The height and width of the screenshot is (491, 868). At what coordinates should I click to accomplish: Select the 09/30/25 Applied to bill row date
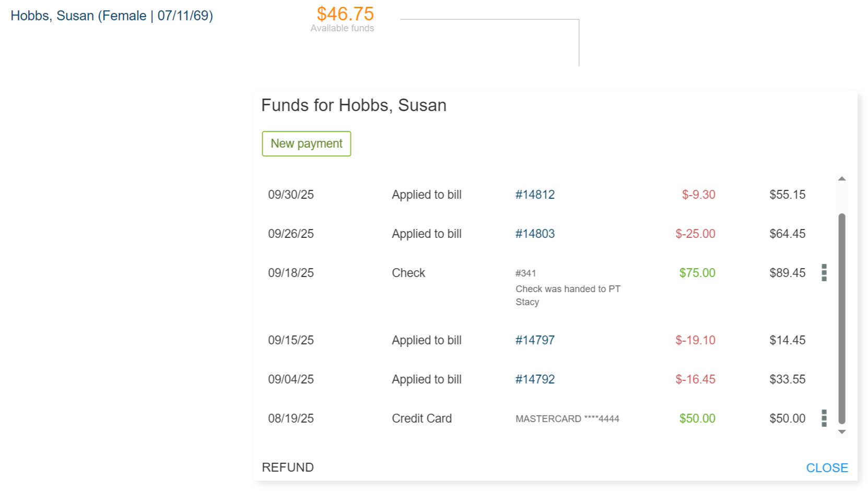click(x=291, y=195)
